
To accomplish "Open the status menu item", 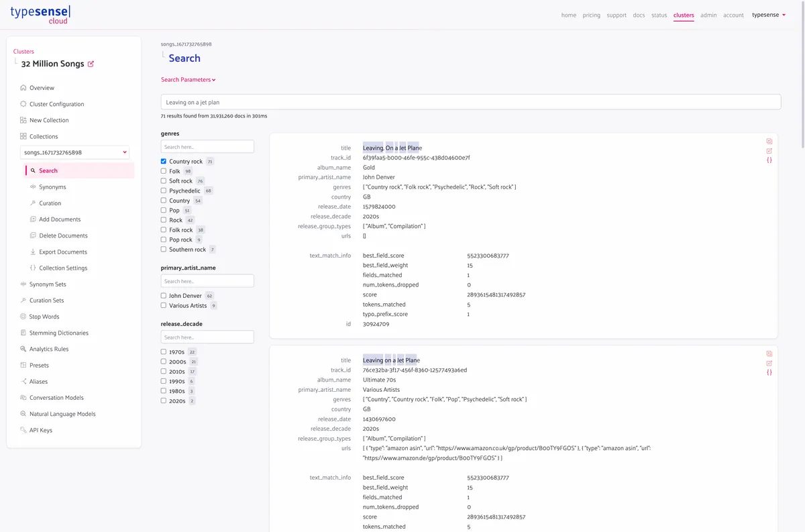I will coord(659,15).
